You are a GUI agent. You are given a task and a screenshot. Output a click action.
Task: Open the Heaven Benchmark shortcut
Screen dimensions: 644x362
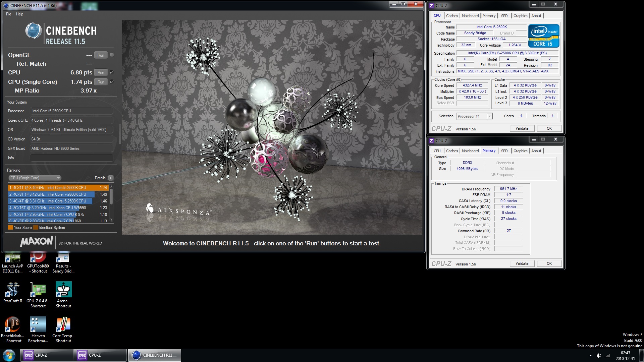pyautogui.click(x=38, y=324)
